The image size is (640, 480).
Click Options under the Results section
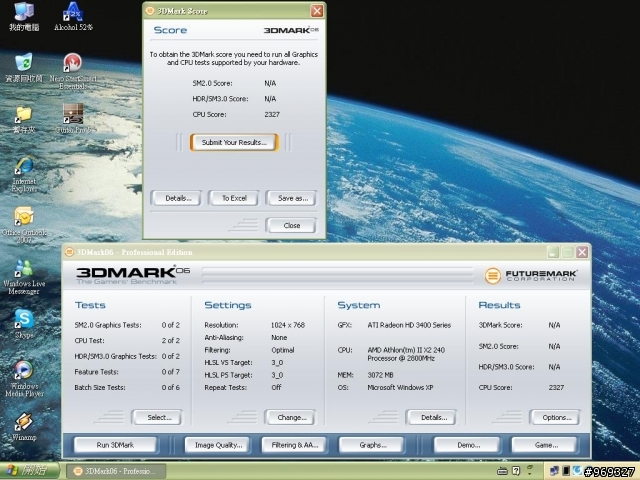click(555, 418)
